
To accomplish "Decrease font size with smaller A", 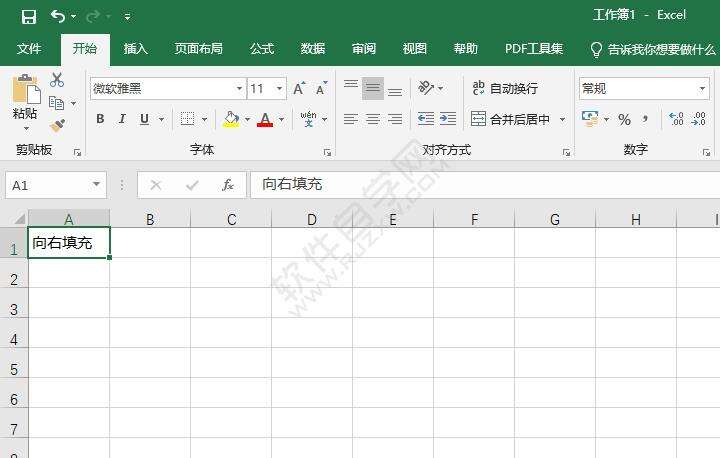I will [x=321, y=88].
